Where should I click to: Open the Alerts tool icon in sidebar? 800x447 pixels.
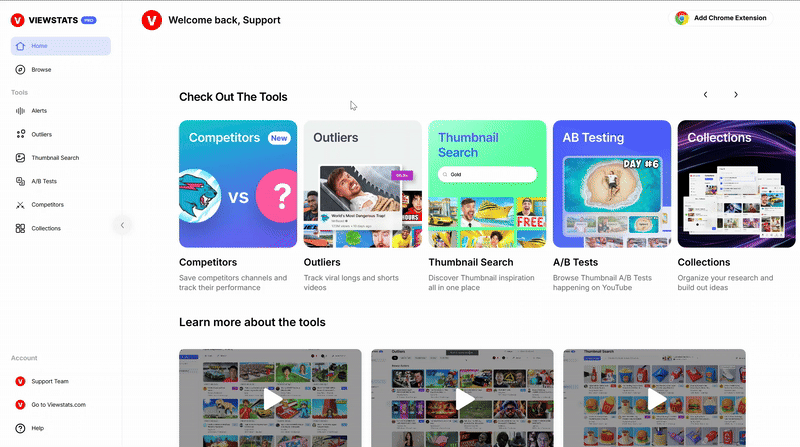20,111
